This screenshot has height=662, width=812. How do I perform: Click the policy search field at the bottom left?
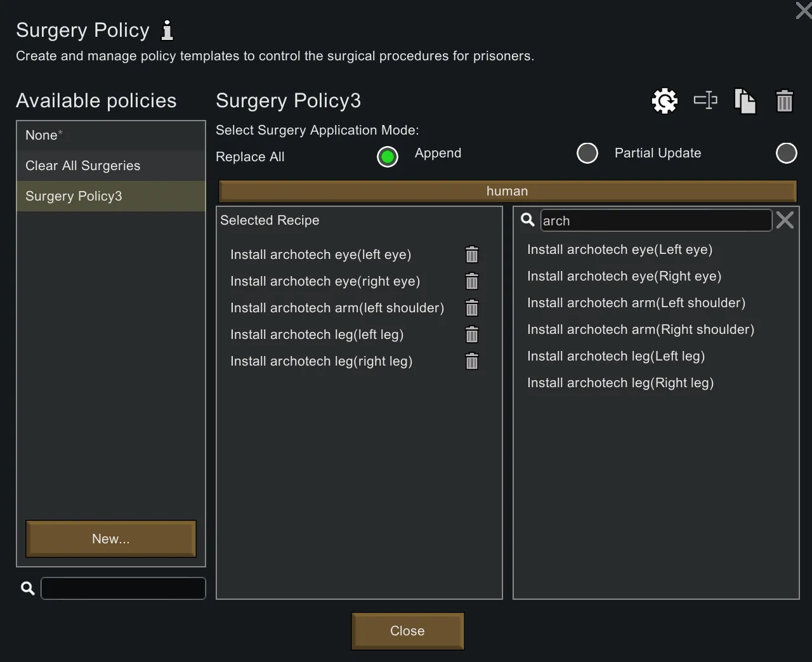click(123, 588)
